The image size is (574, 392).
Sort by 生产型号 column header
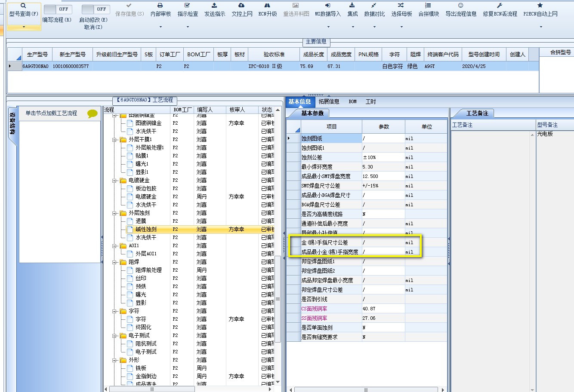[x=37, y=55]
